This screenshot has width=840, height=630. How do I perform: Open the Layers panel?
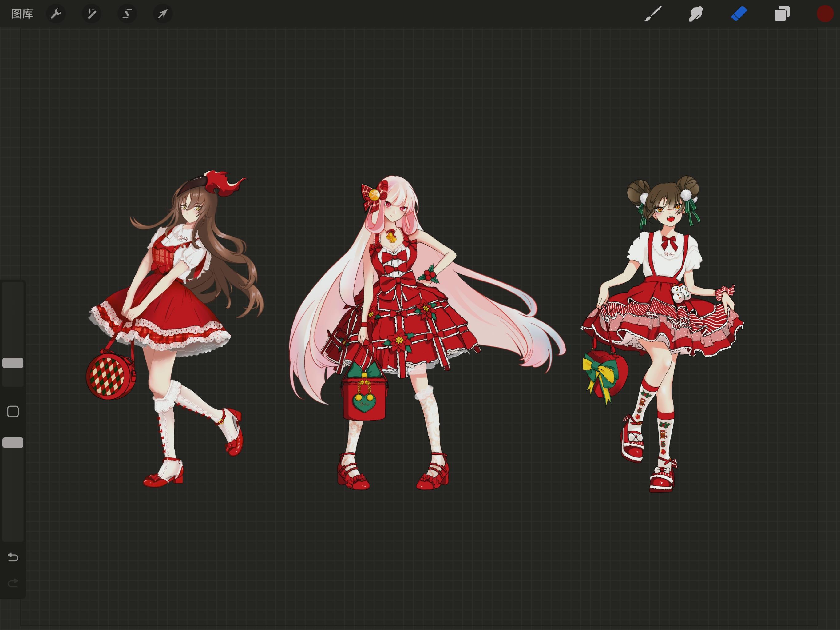coord(782,14)
